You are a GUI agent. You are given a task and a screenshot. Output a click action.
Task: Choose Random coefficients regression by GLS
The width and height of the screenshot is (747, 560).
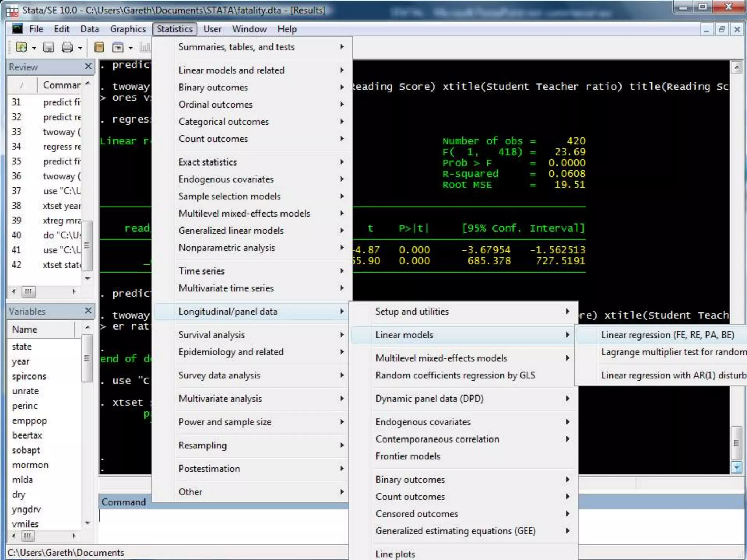coord(455,375)
